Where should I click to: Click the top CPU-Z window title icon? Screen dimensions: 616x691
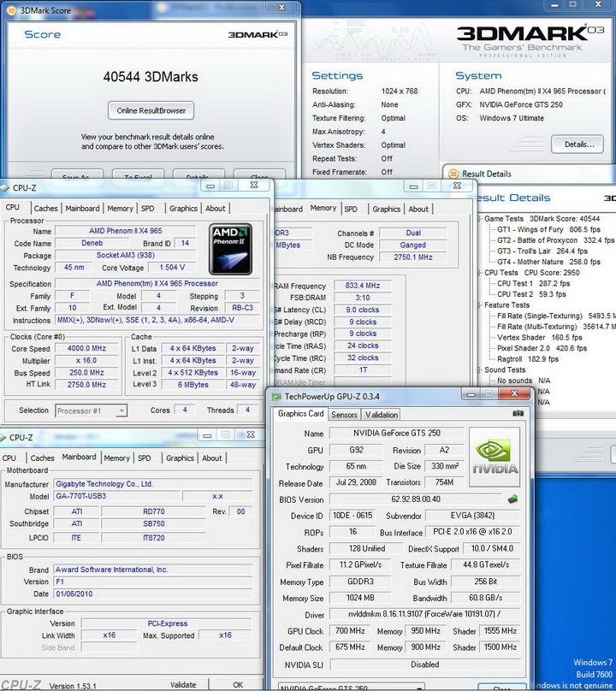(x=4, y=188)
